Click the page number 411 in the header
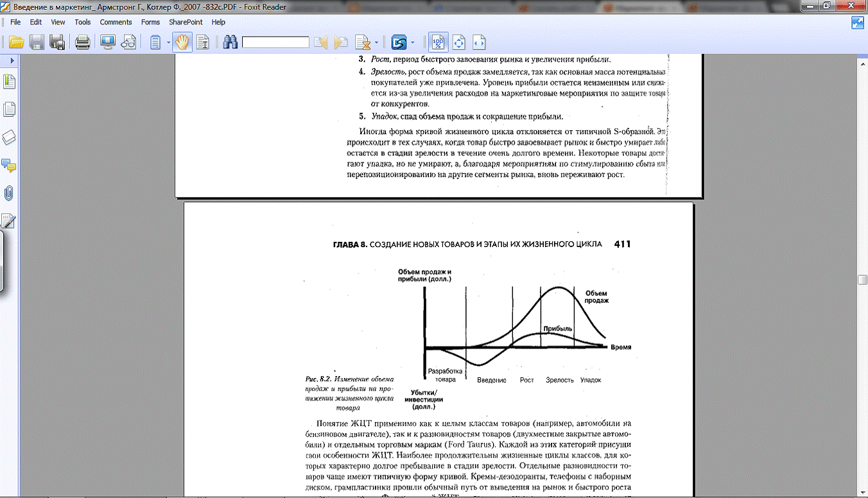The width and height of the screenshot is (868, 498). point(623,245)
